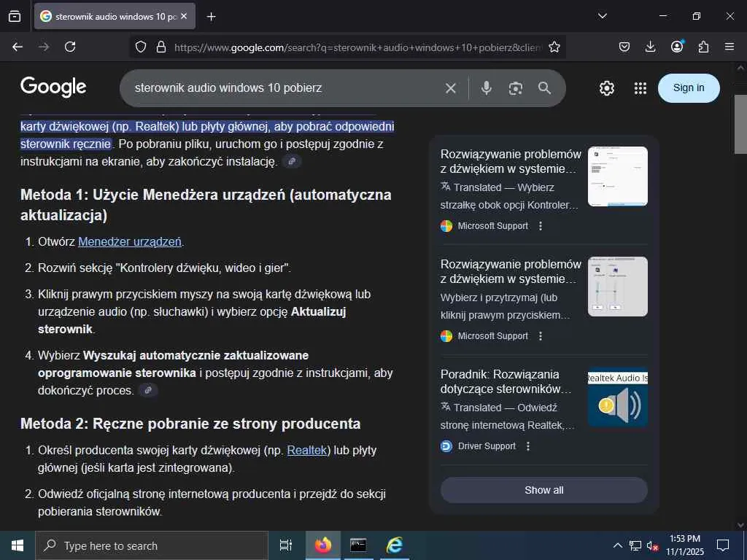Screen dimensions: 747x560
Task: Open the command prompt taskbar app
Action: click(358, 545)
